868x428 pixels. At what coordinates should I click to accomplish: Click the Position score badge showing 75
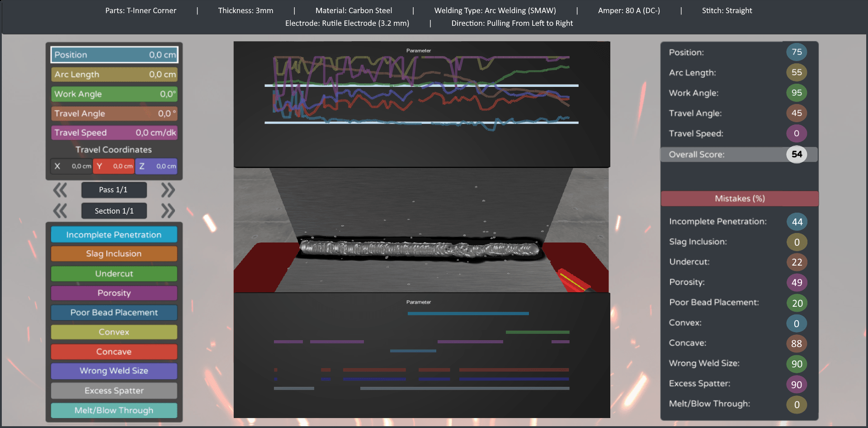[797, 52]
